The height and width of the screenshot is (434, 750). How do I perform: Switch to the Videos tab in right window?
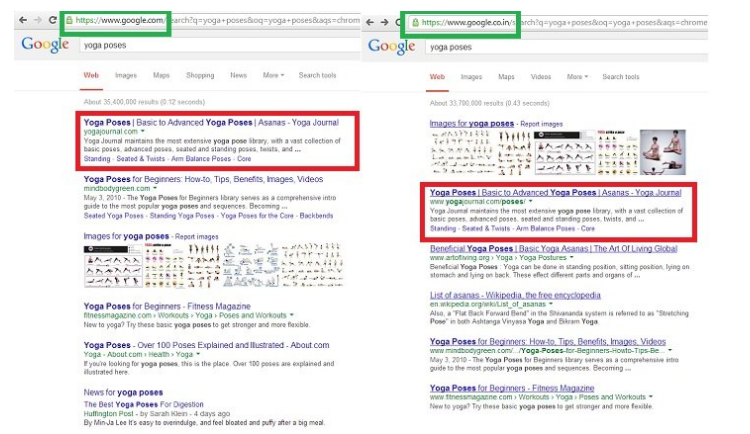pos(541,76)
